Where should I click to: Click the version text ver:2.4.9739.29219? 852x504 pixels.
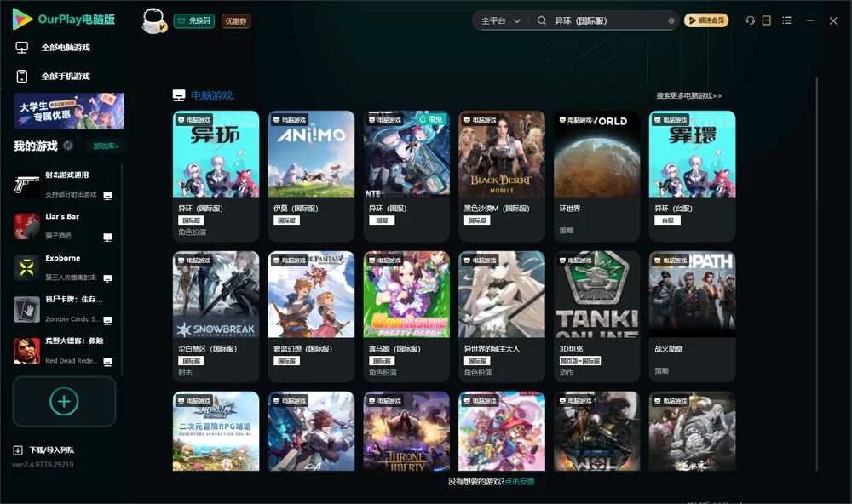(43, 464)
